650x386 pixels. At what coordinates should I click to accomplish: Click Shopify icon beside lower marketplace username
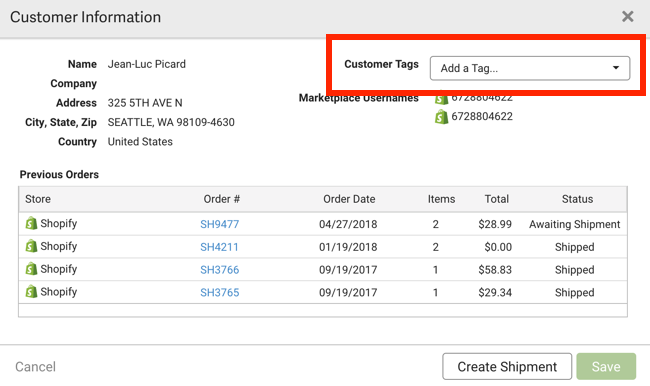(x=441, y=117)
